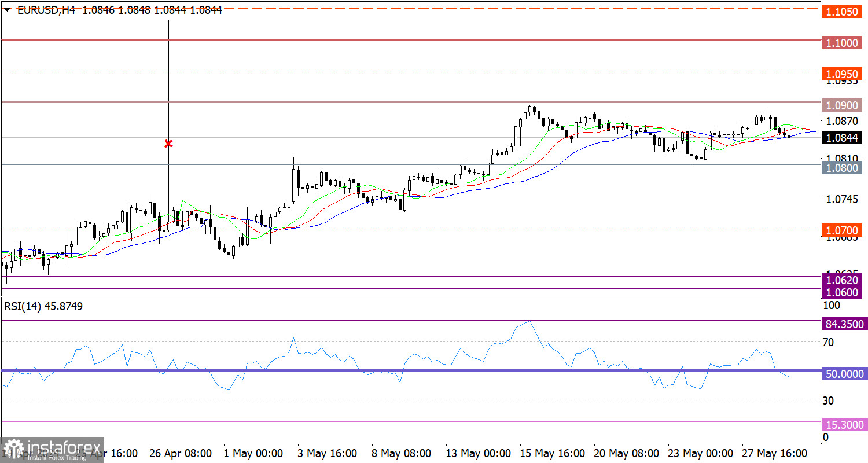Select the current price label 1.0844
868x463 pixels.
point(842,138)
